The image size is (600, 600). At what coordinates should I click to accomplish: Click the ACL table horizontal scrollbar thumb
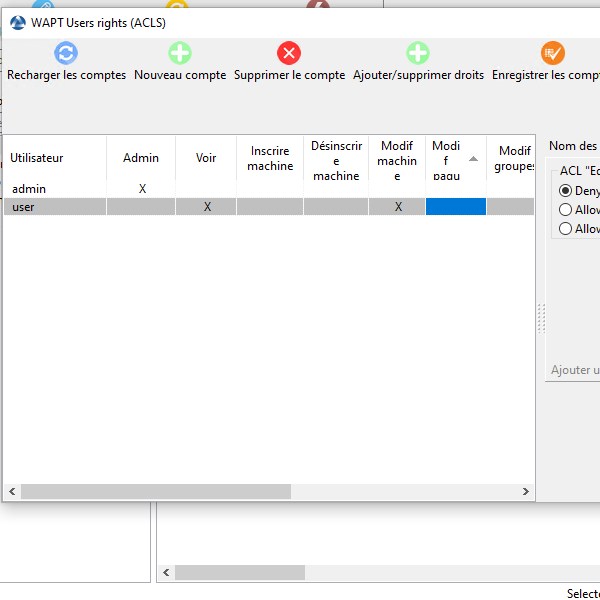point(156,491)
